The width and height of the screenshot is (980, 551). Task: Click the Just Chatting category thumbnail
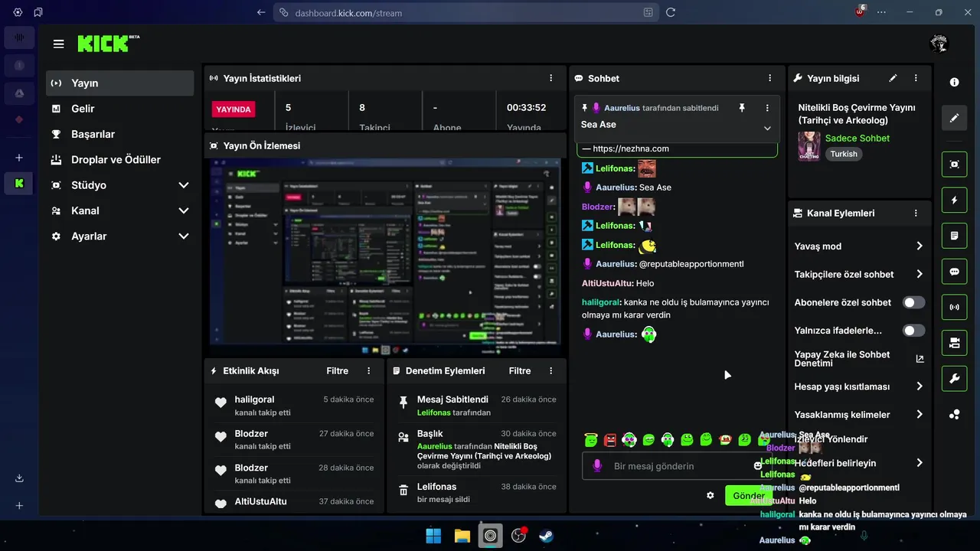[809, 145]
